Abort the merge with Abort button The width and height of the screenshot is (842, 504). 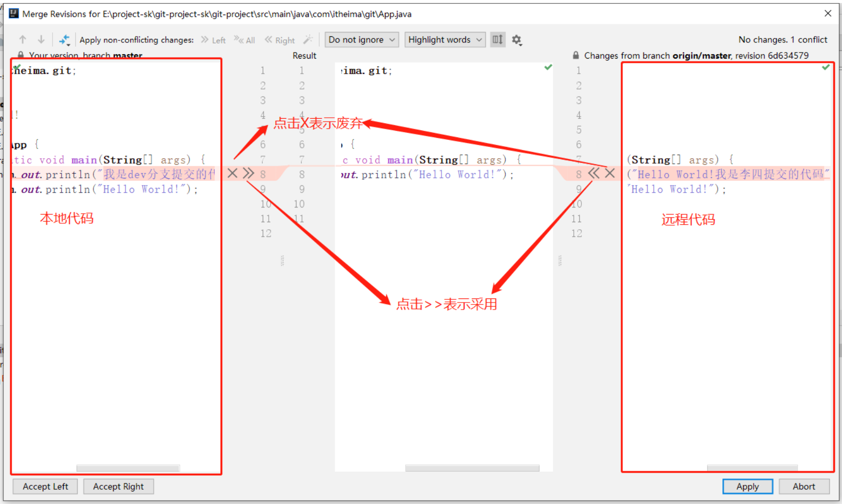pyautogui.click(x=803, y=486)
